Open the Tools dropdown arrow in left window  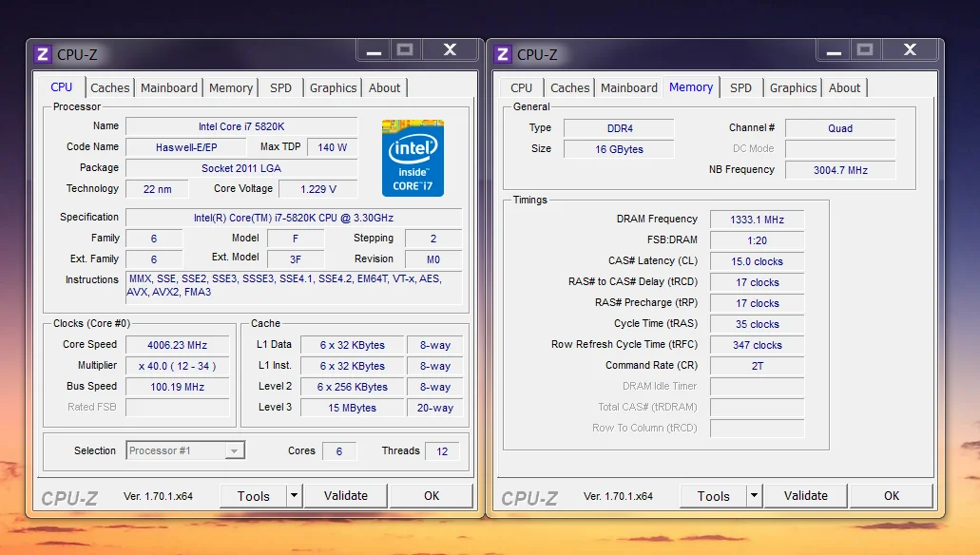coord(294,496)
